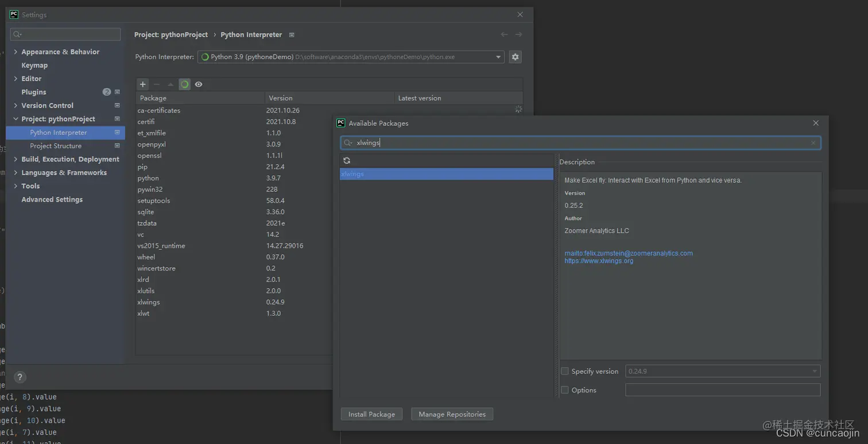
Task: Expand the Tools settings section
Action: (15, 186)
